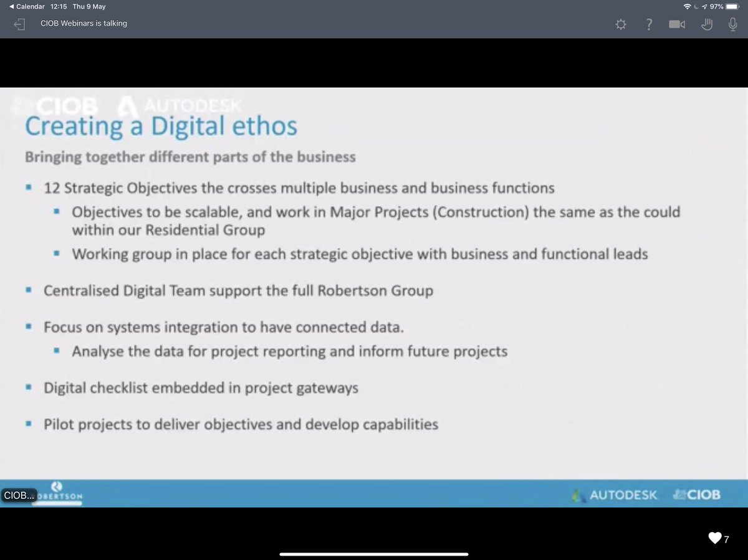The image size is (748, 560).
Task: Tap the 12:15 clock in status bar
Action: point(59,6)
